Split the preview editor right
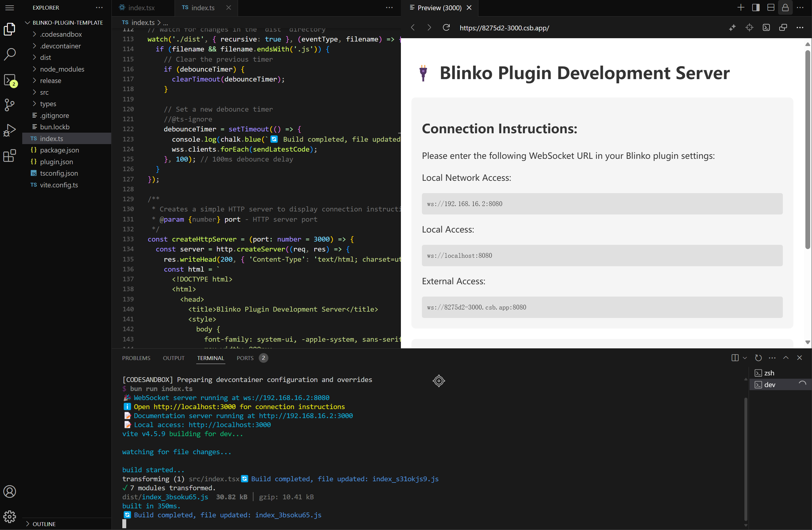Viewport: 812px width, 530px height. pyautogui.click(x=756, y=8)
